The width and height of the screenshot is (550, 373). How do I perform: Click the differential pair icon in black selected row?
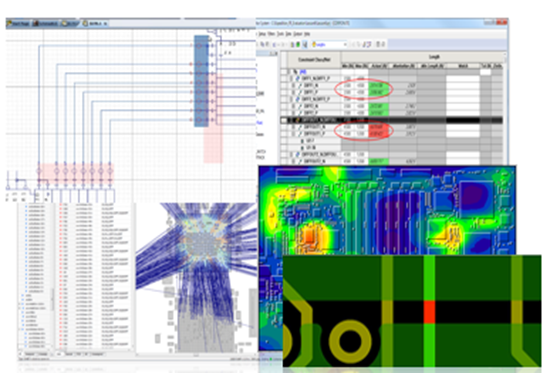pos(298,120)
